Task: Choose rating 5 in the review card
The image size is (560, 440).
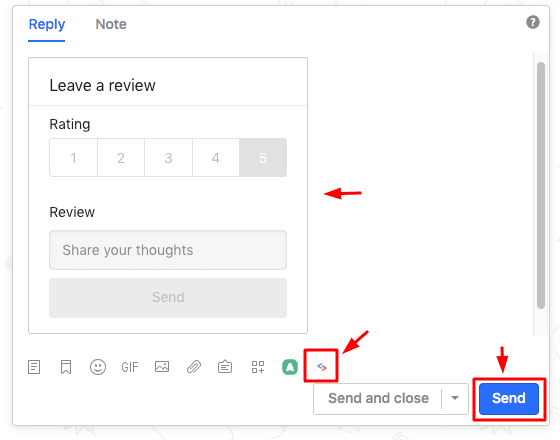Action: click(263, 158)
